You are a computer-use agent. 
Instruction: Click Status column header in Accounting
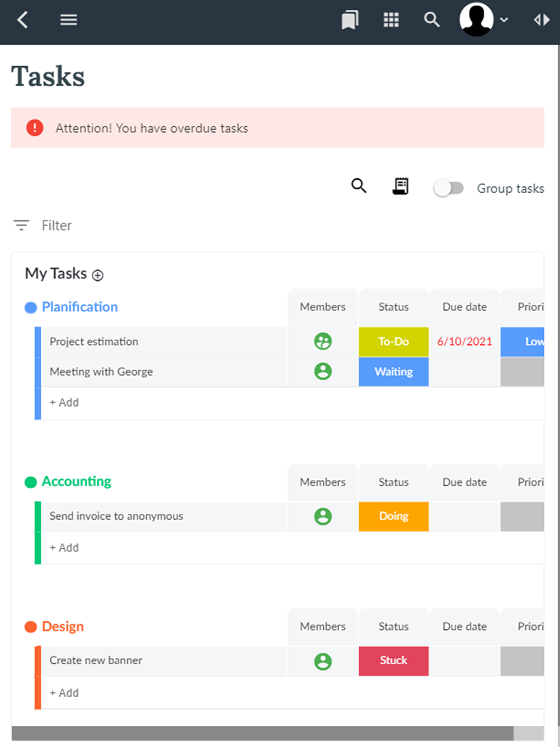(394, 482)
